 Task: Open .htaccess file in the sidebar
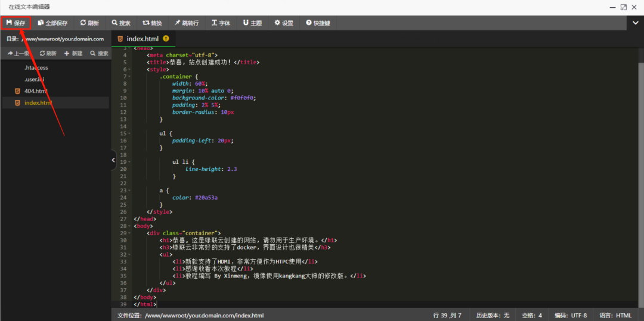(36, 68)
